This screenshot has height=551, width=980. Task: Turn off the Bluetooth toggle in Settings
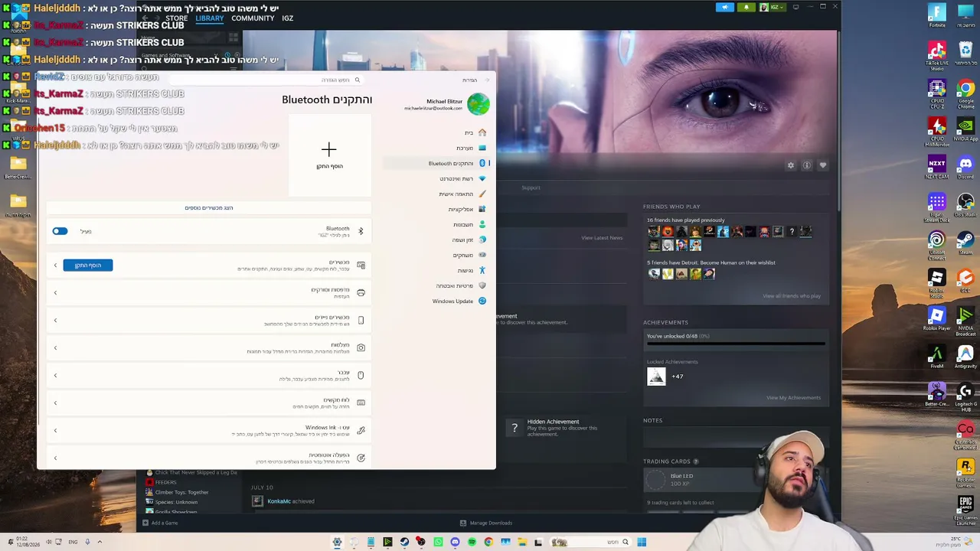(x=60, y=231)
